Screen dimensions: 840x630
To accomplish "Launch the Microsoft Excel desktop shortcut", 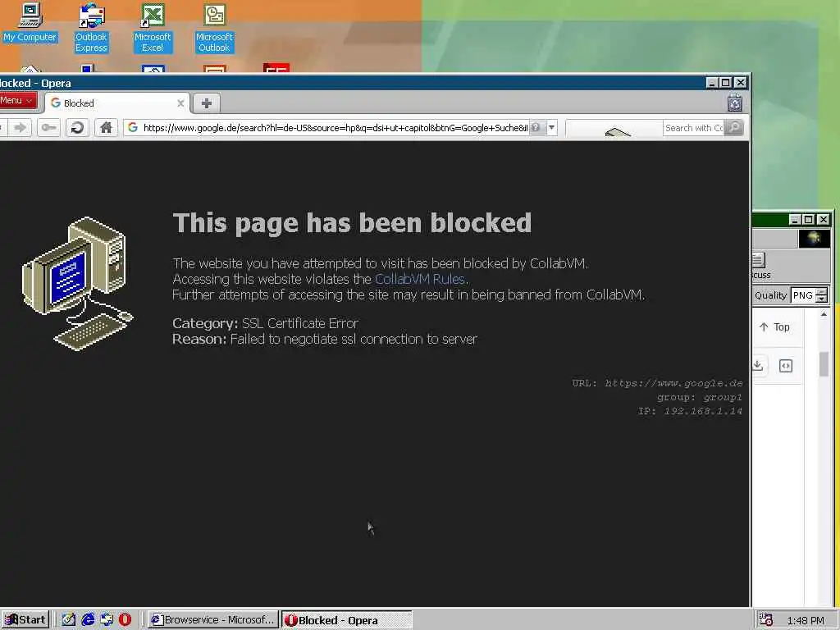I will (x=153, y=28).
